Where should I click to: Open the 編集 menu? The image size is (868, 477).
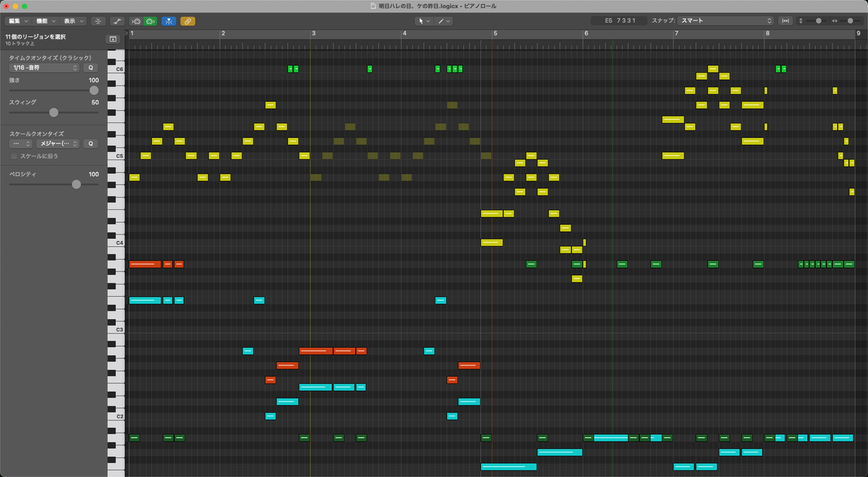click(19, 21)
